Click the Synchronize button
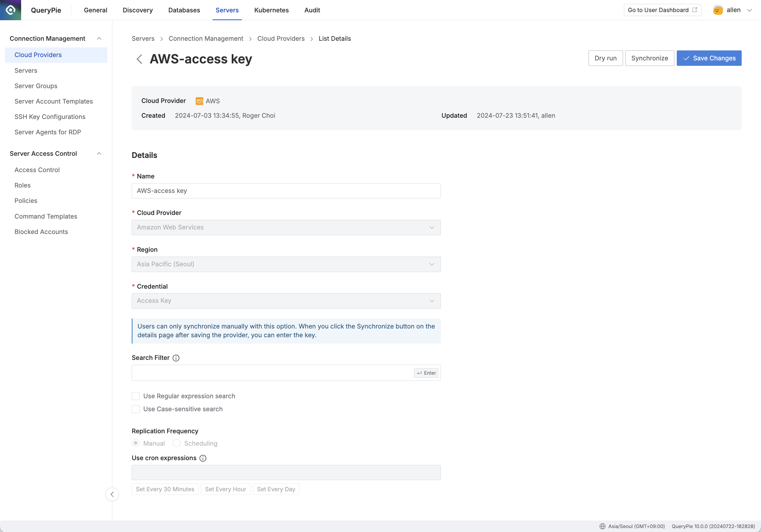The image size is (761, 532). 649,58
